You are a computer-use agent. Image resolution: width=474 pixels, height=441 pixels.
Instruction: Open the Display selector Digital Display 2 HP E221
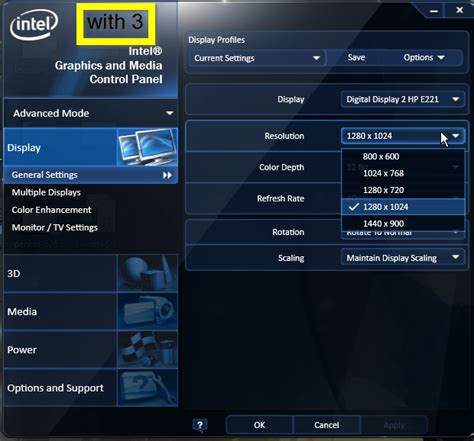pos(403,99)
